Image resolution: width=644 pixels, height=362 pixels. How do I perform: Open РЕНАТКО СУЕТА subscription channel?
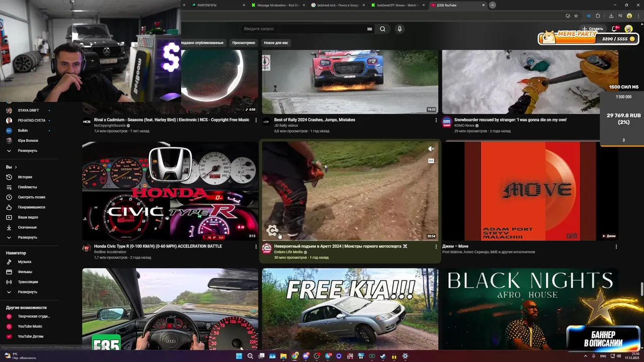click(31, 120)
